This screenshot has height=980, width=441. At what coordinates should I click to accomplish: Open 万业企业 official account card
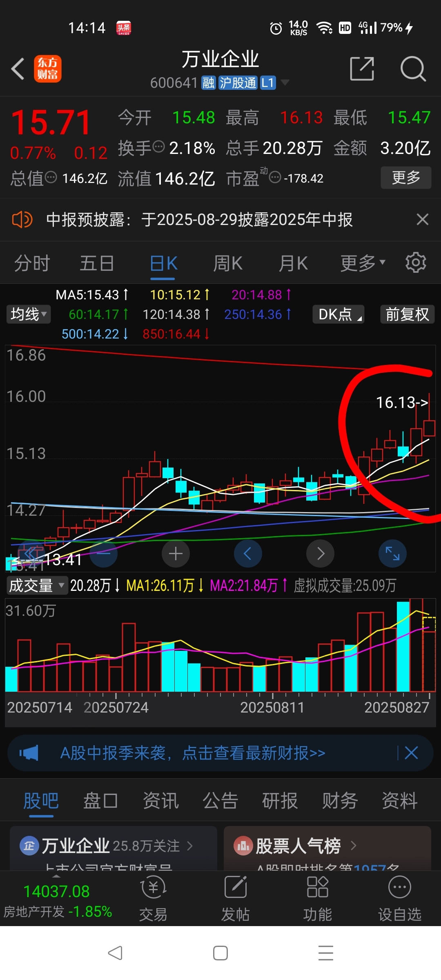click(x=114, y=849)
